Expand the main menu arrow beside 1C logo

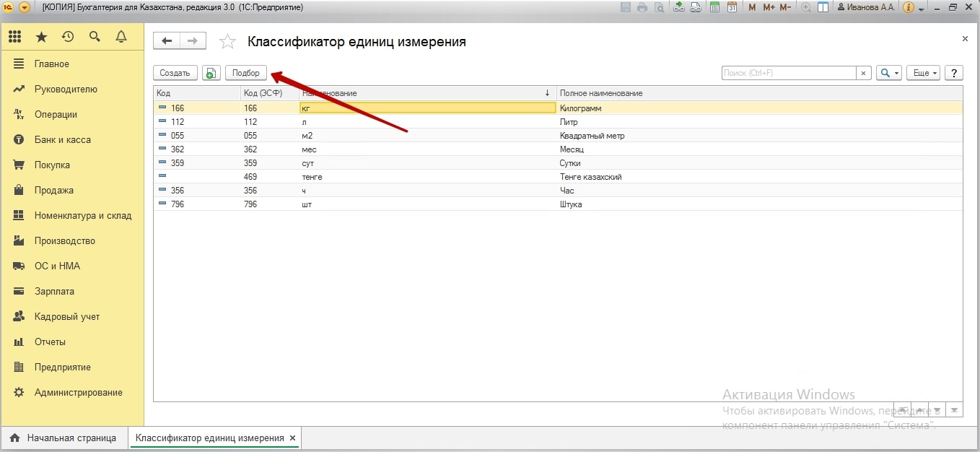(x=25, y=7)
